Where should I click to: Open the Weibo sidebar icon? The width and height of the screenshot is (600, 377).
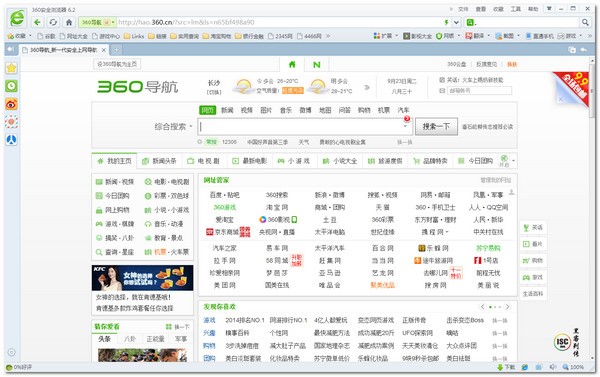(11, 104)
